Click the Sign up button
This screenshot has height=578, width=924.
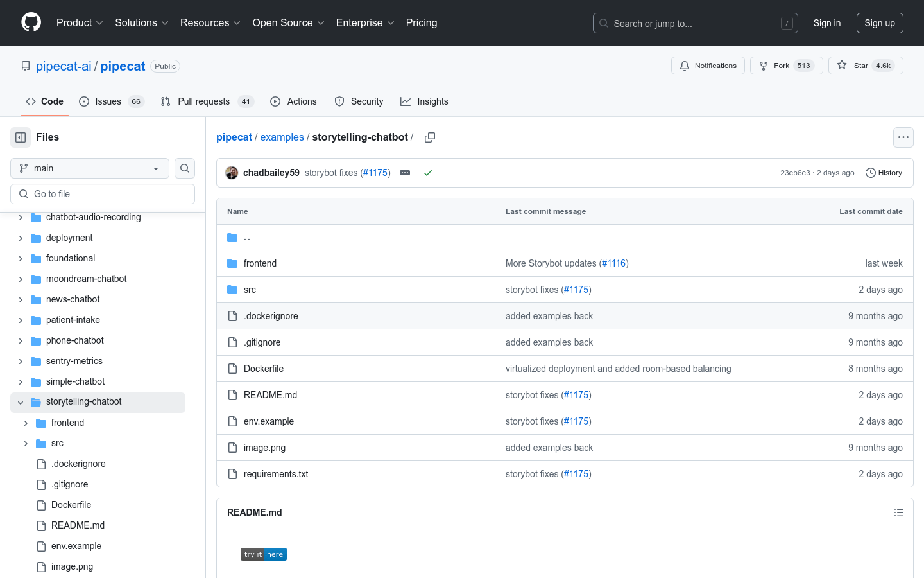click(x=879, y=23)
